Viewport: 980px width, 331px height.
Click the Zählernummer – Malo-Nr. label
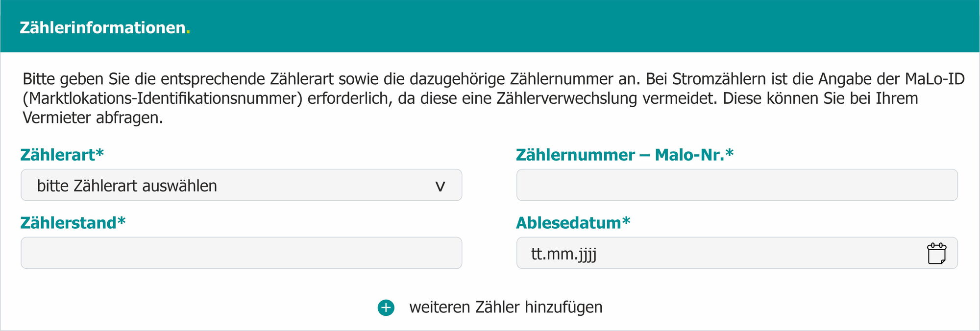click(624, 155)
